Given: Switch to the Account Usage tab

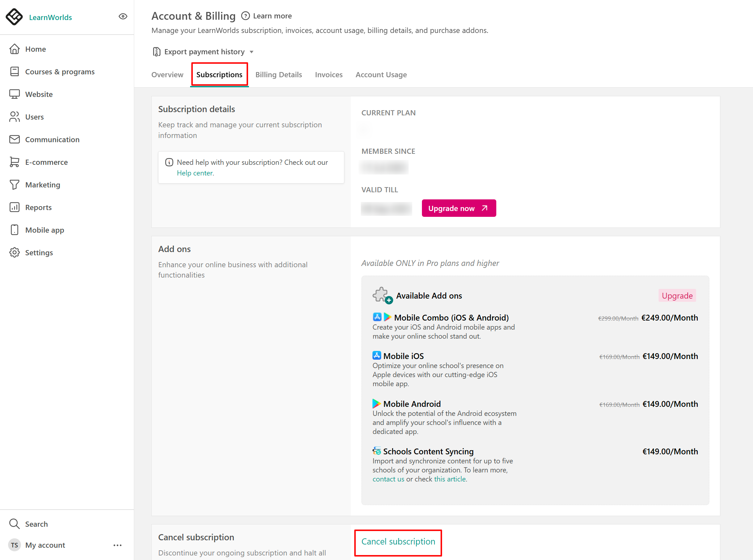Looking at the screenshot, I should point(381,75).
